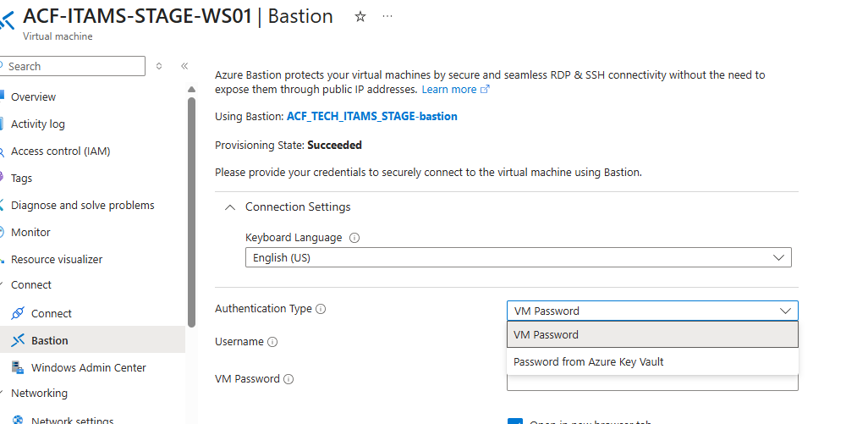Open the Windows Admin Center menu item
The height and width of the screenshot is (424, 868).
pos(88,367)
